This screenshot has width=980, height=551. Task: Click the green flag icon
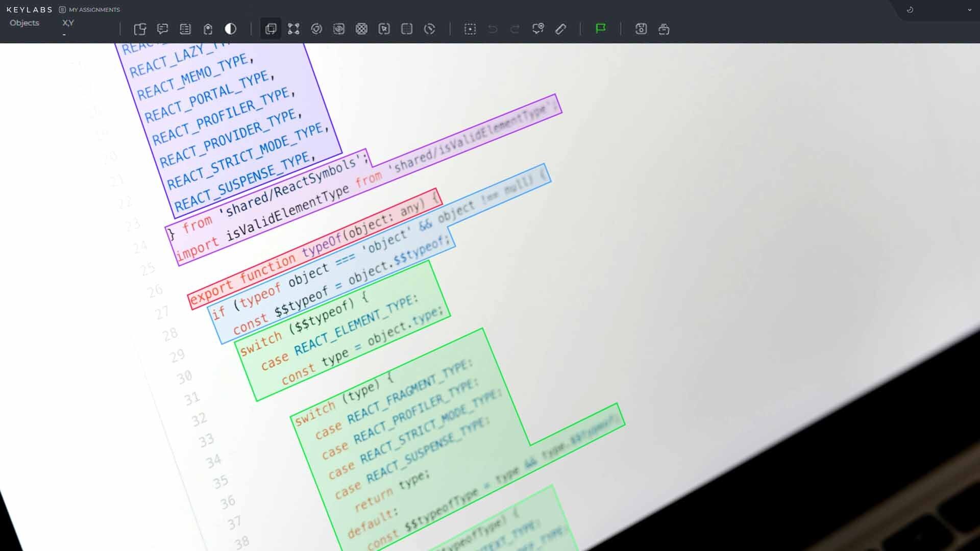601,29
